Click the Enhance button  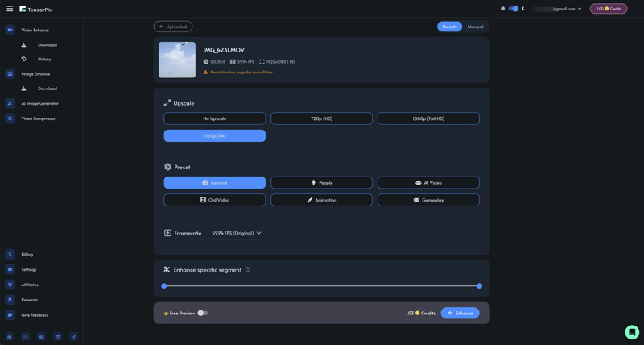pos(460,313)
